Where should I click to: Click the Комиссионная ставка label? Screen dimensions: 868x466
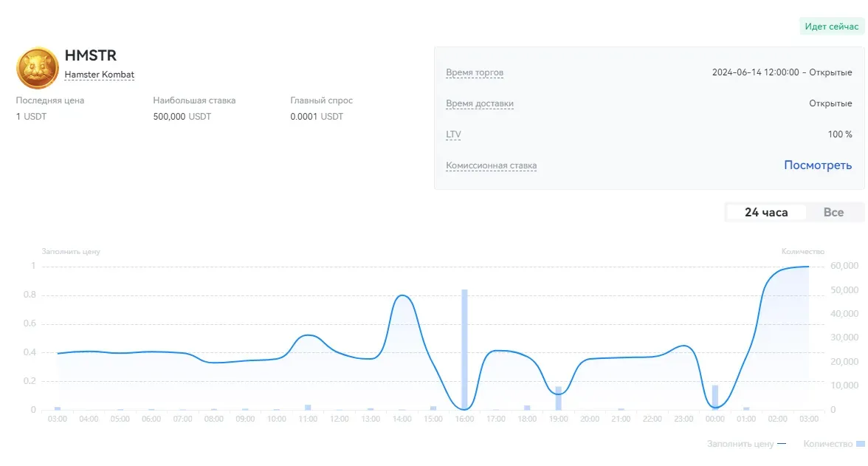coord(492,165)
